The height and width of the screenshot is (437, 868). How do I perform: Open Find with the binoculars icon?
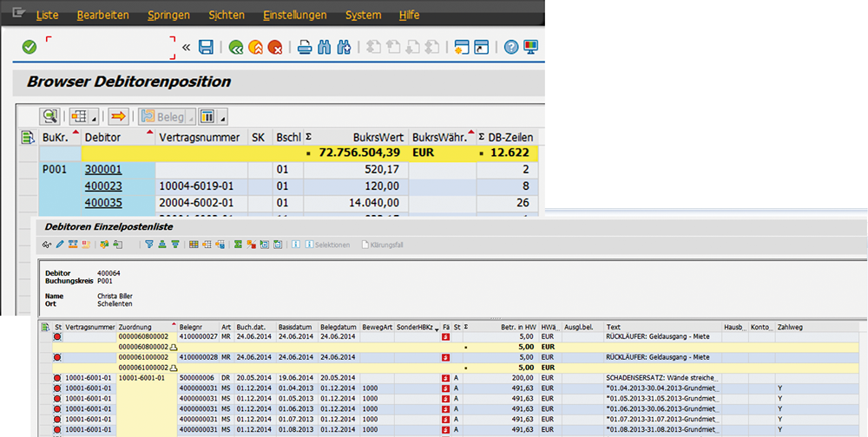[x=325, y=47]
